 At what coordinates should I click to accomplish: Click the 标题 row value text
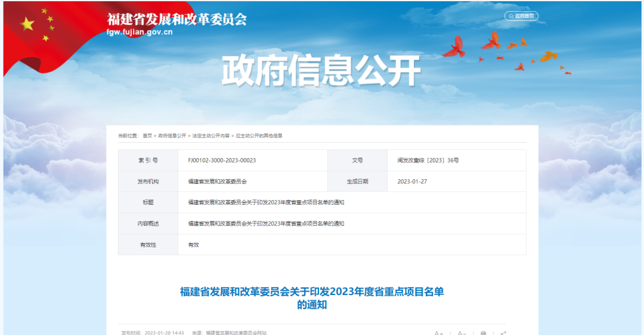(266, 202)
